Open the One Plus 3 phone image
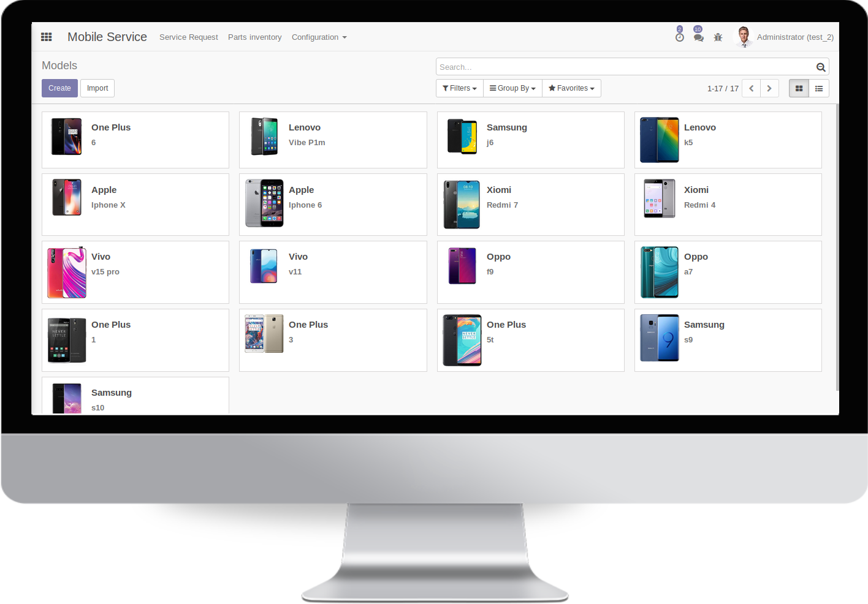This screenshot has height=604, width=868. [x=264, y=334]
